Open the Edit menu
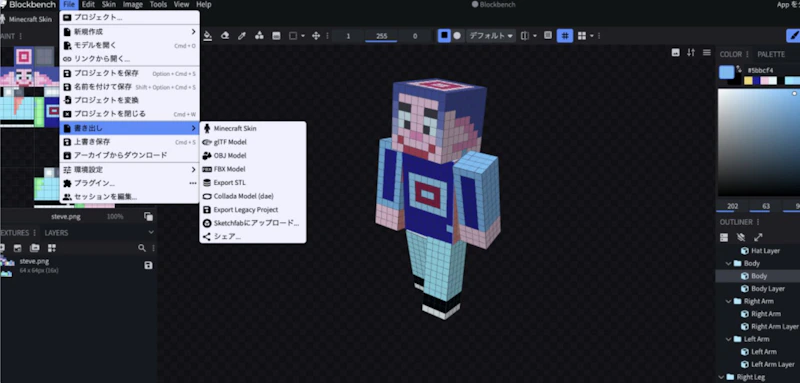 tap(88, 5)
